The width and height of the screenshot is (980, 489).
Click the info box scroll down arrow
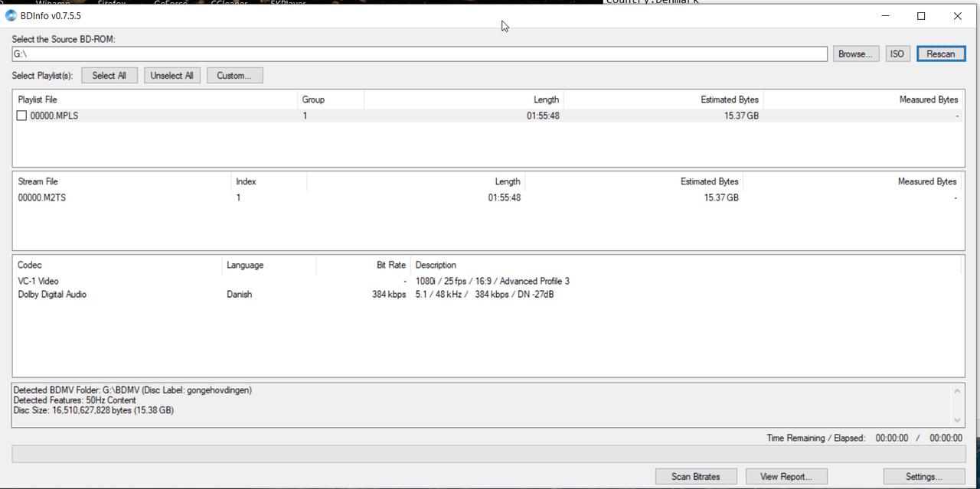pos(957,420)
